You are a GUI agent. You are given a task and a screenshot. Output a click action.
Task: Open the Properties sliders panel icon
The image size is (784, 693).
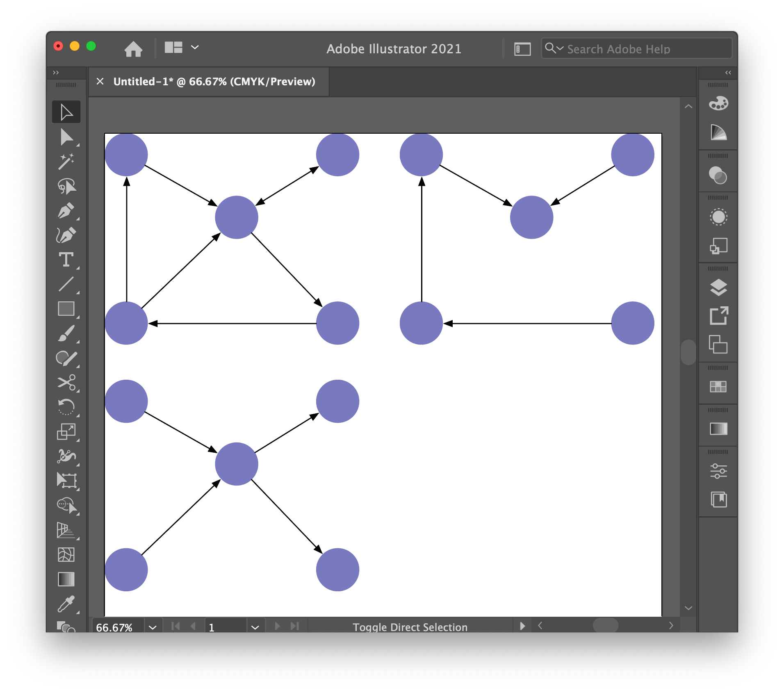[718, 471]
